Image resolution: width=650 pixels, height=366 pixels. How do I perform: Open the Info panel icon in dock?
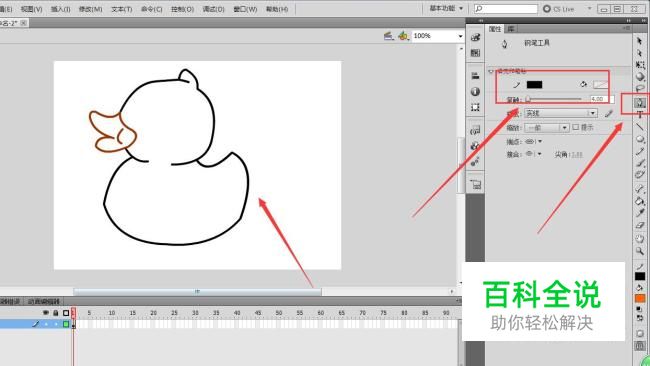point(475,91)
